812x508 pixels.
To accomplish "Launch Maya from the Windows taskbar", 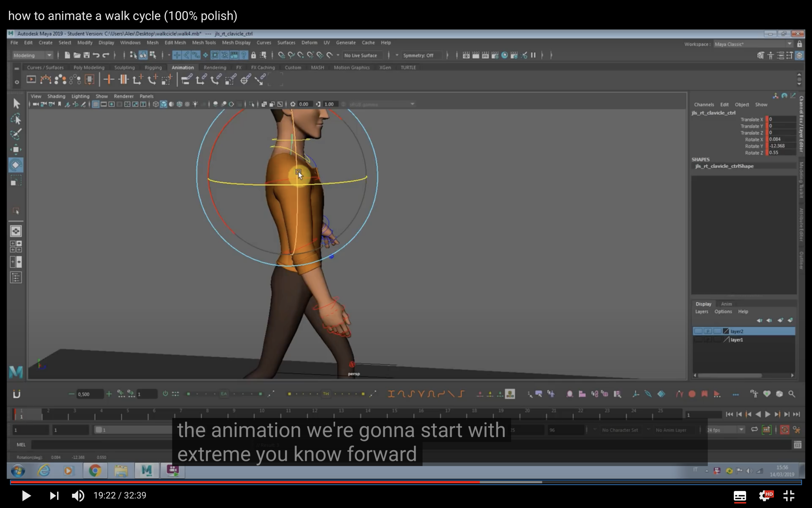I will coord(146,471).
